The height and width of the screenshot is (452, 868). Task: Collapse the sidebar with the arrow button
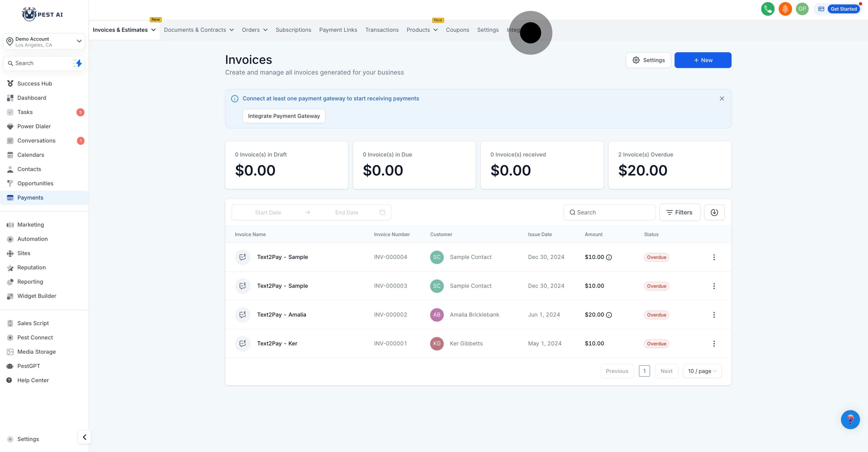point(84,437)
